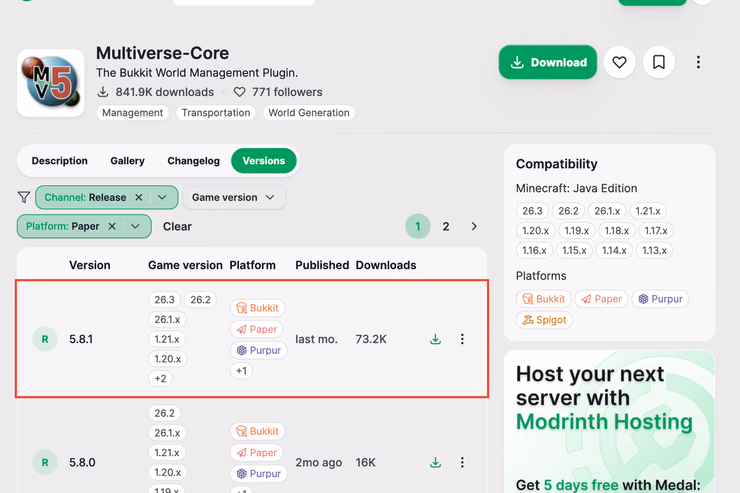Open the Game version dropdown
Screen dimensions: 740x493
point(234,197)
